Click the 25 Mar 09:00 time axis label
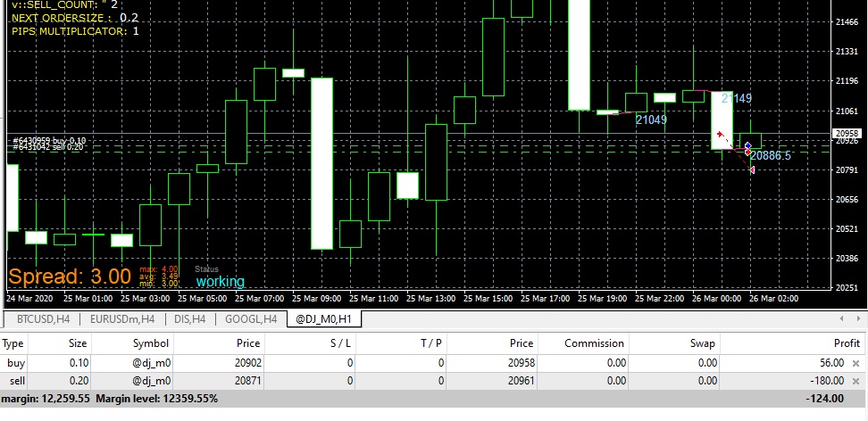 tap(317, 299)
